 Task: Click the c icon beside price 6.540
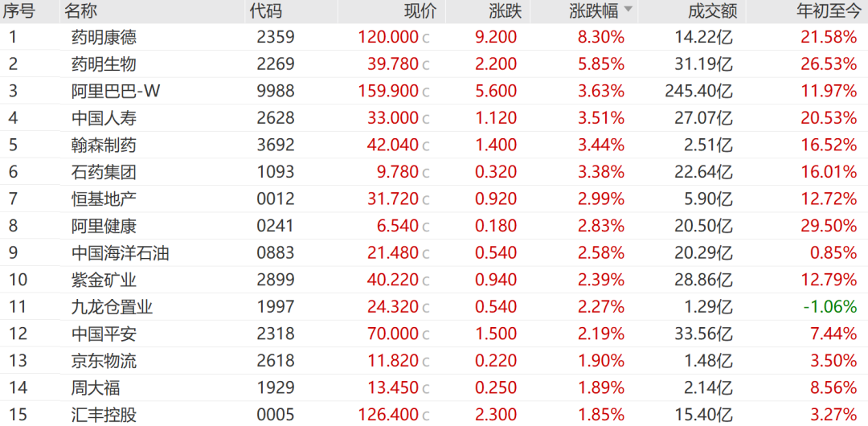tap(426, 227)
